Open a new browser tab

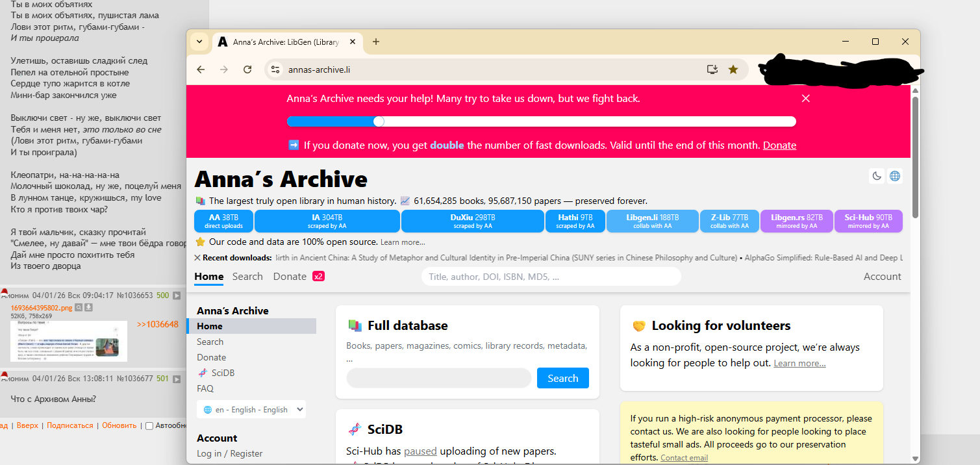[376, 42]
